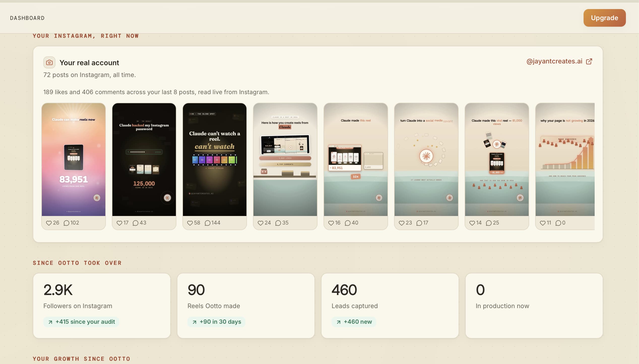Click the heart icon showing 58 likes

click(x=190, y=223)
